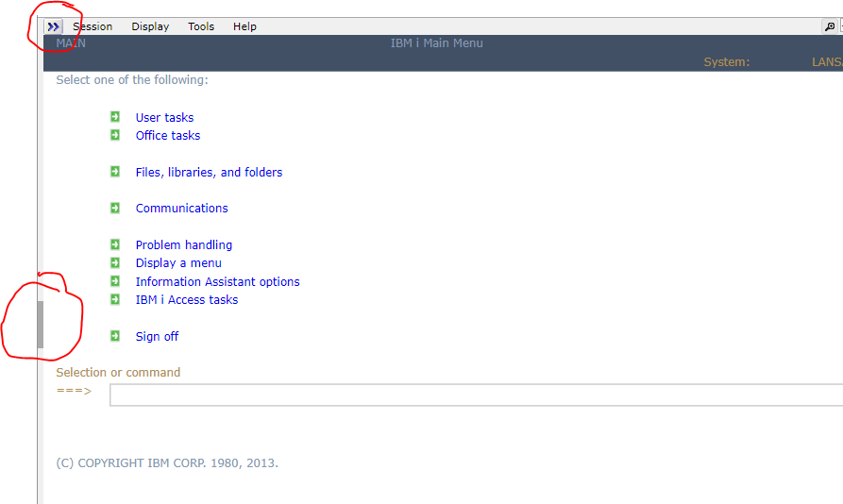
Task: Click green arrow next to Files, libraries, and folders
Action: click(115, 172)
